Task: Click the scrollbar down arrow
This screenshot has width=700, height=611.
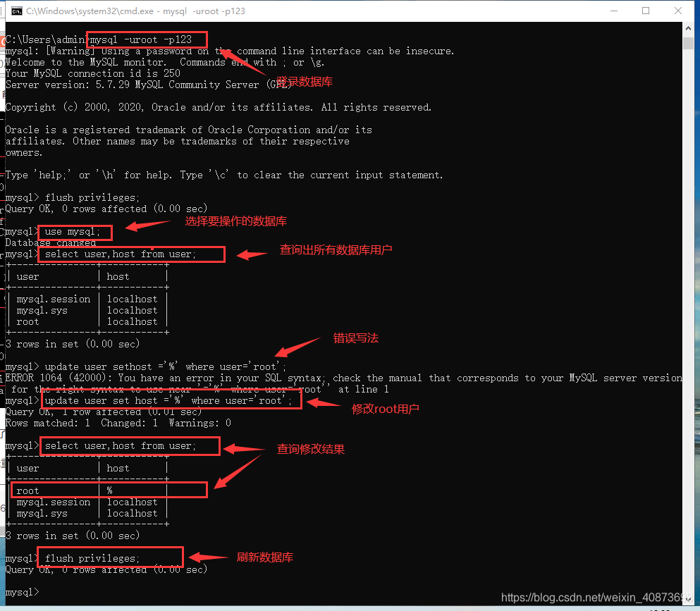Action: coord(689,600)
